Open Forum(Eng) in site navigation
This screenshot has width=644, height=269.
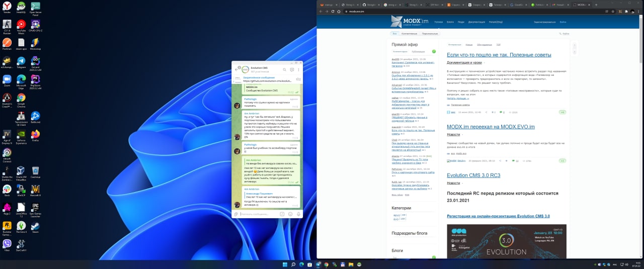coord(496,22)
